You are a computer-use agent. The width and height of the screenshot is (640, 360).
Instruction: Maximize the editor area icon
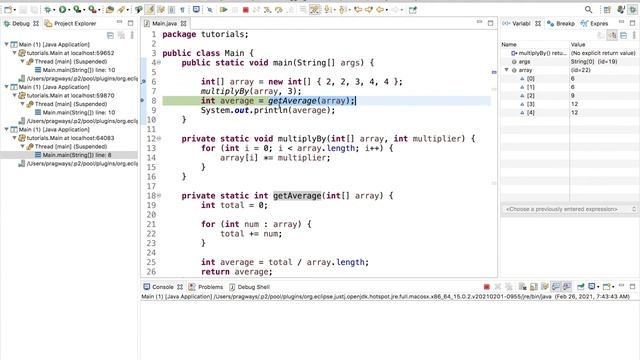point(490,23)
